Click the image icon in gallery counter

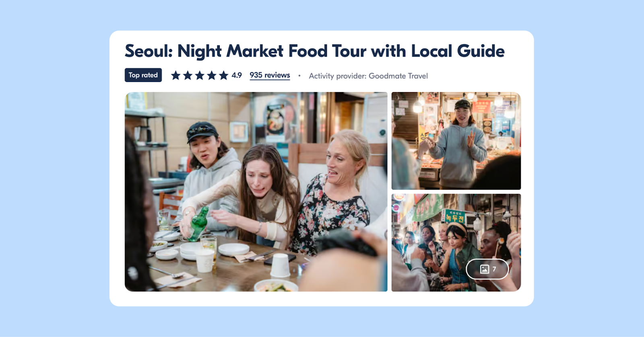(x=485, y=269)
